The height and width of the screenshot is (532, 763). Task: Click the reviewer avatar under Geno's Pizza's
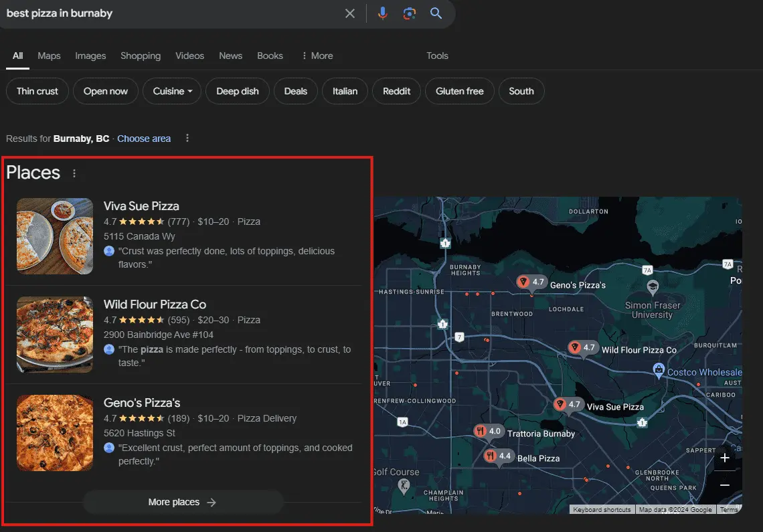[109, 448]
